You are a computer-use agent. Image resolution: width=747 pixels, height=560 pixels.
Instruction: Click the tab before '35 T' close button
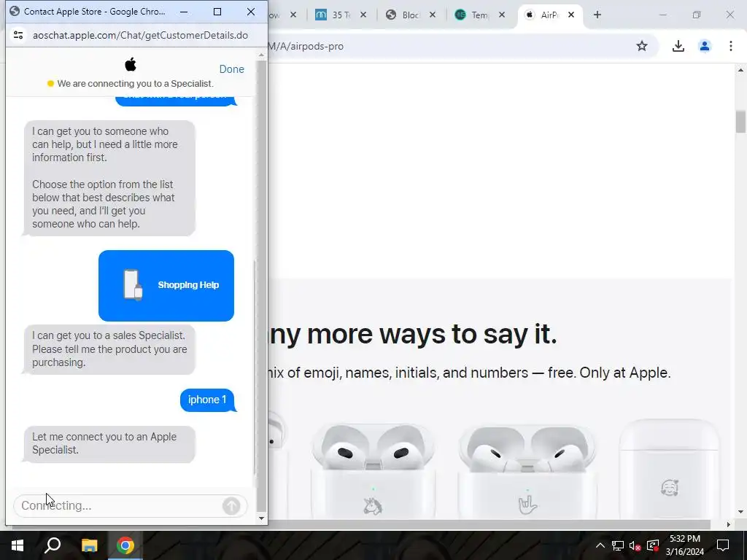coord(293,15)
